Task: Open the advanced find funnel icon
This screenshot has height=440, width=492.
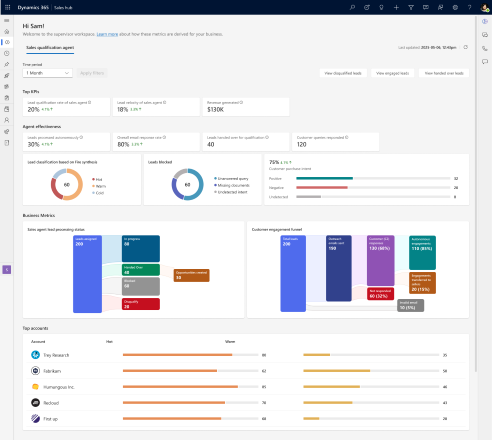Action: click(411, 7)
